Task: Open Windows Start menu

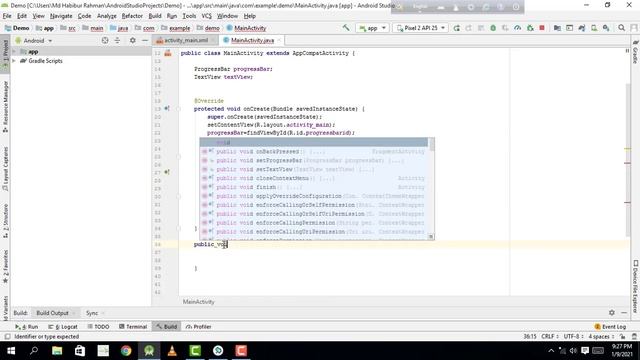Action: pos(11,351)
